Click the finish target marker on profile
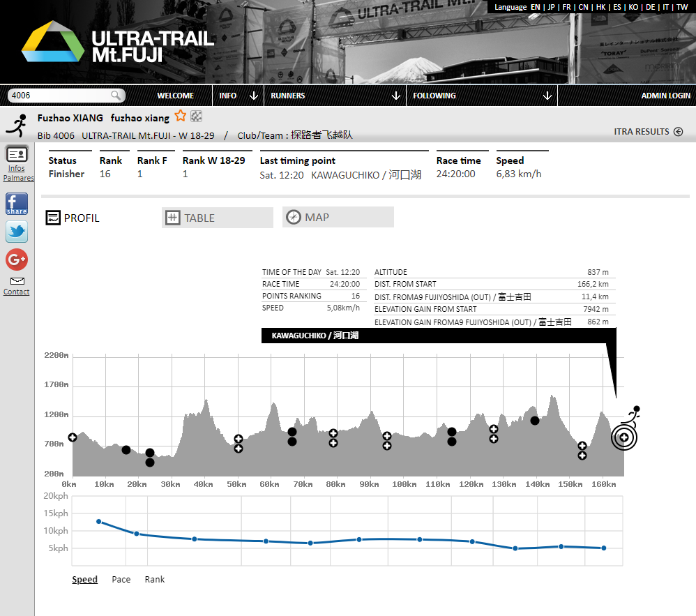This screenshot has height=616, width=696. pyautogui.click(x=624, y=437)
